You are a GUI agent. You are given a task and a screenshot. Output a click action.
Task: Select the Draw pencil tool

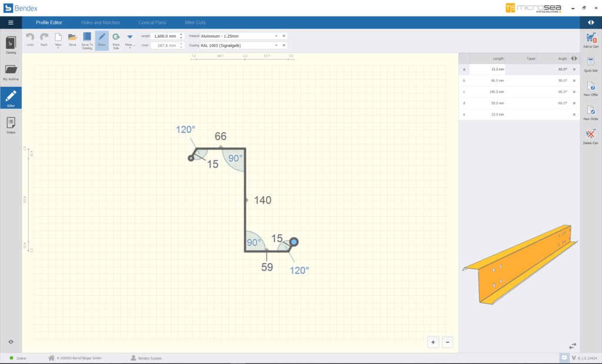pos(102,39)
